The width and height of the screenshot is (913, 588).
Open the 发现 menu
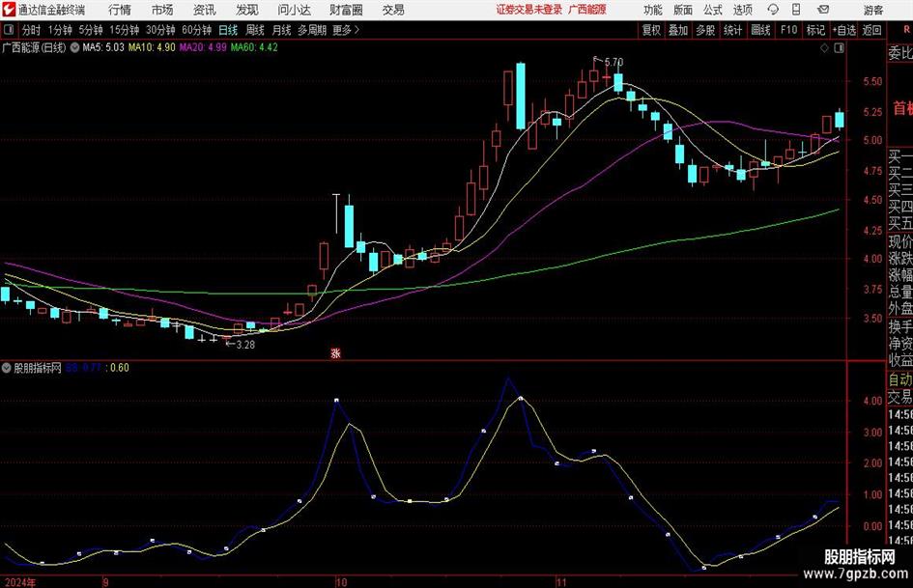(x=247, y=10)
